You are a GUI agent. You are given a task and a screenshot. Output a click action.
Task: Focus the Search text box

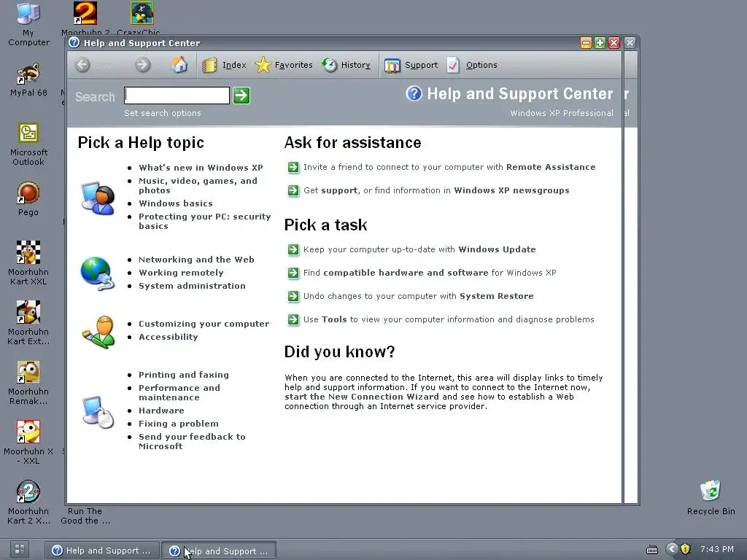click(177, 96)
